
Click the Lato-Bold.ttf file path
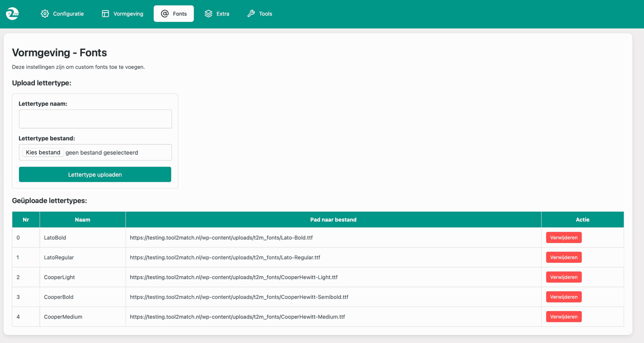(x=221, y=238)
